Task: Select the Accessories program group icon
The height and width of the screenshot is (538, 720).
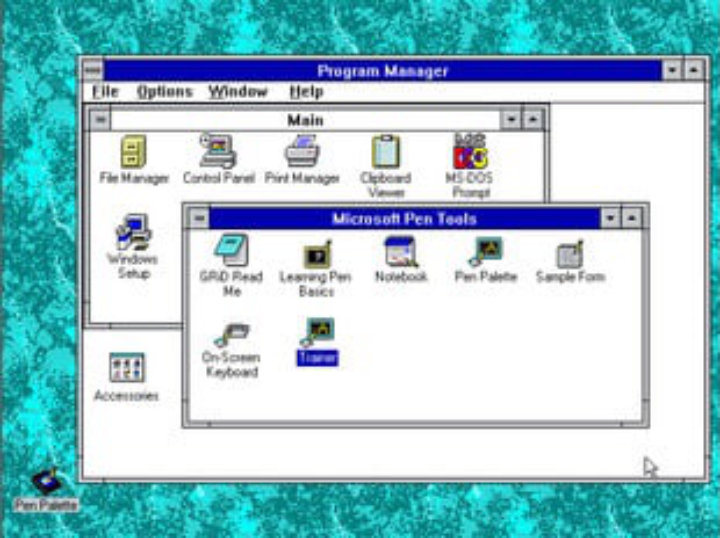Action: coord(126,367)
